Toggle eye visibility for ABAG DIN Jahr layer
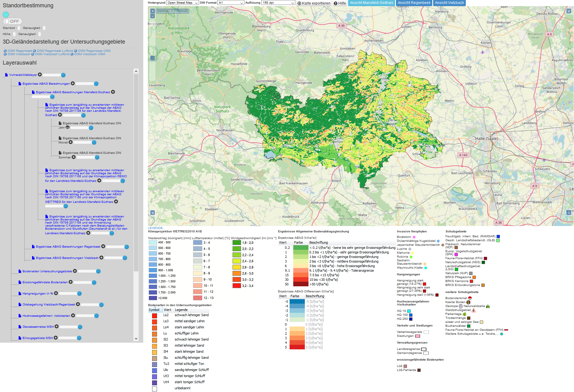The image size is (574, 392). pyautogui.click(x=68, y=127)
